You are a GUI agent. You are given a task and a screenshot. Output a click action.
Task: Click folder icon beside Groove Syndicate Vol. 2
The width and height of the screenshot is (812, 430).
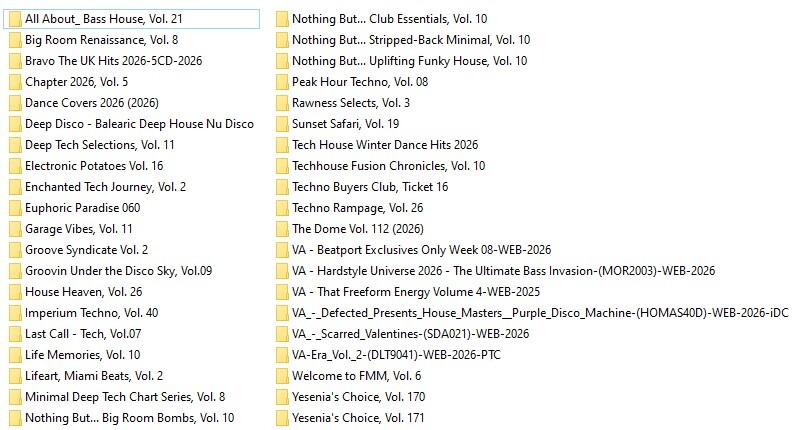15,250
